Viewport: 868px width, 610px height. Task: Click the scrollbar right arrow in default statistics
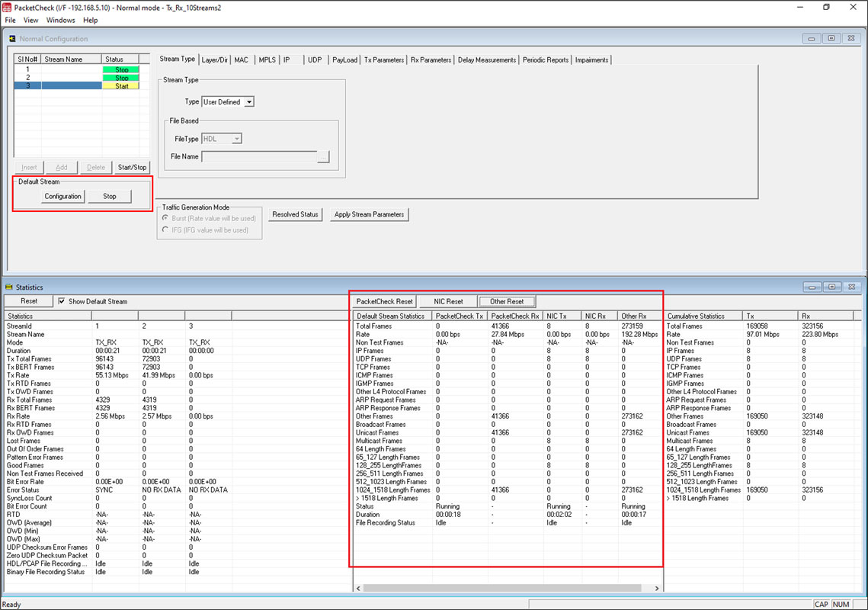[657, 588]
